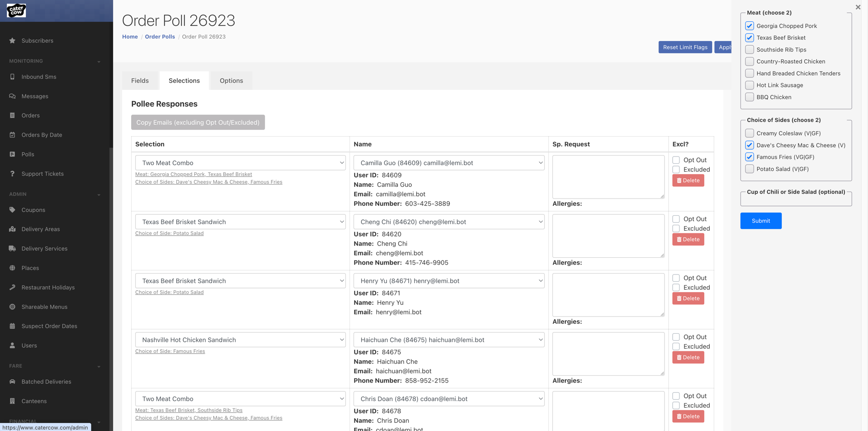
Task: Select the Coupons tag icon
Action: pyautogui.click(x=12, y=210)
